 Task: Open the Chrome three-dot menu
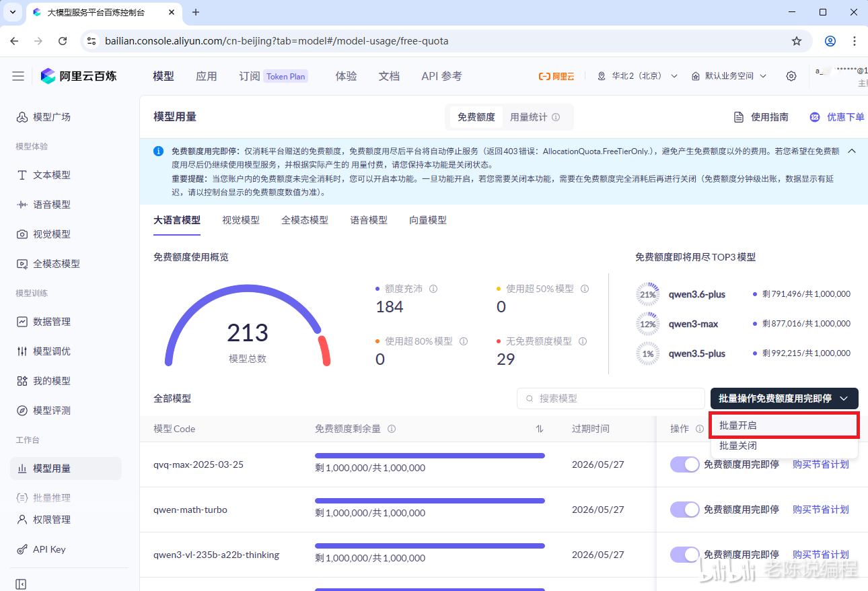(x=855, y=41)
